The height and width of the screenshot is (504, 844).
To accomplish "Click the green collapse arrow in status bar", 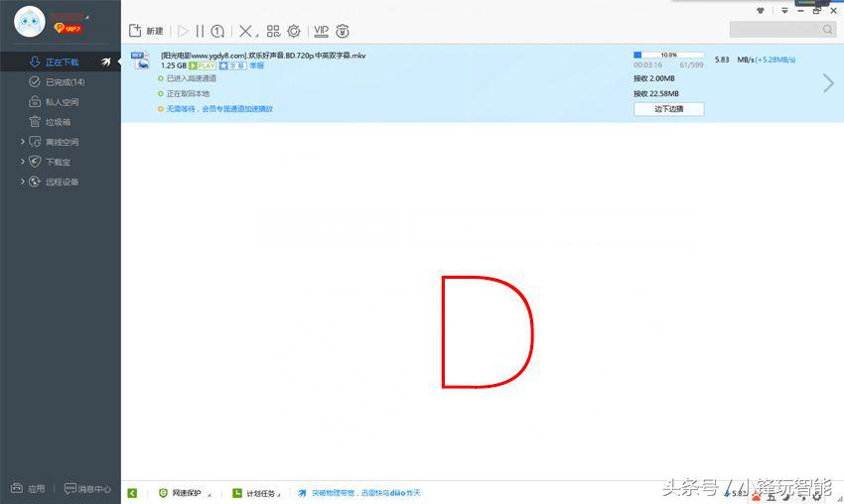I will coord(132,493).
